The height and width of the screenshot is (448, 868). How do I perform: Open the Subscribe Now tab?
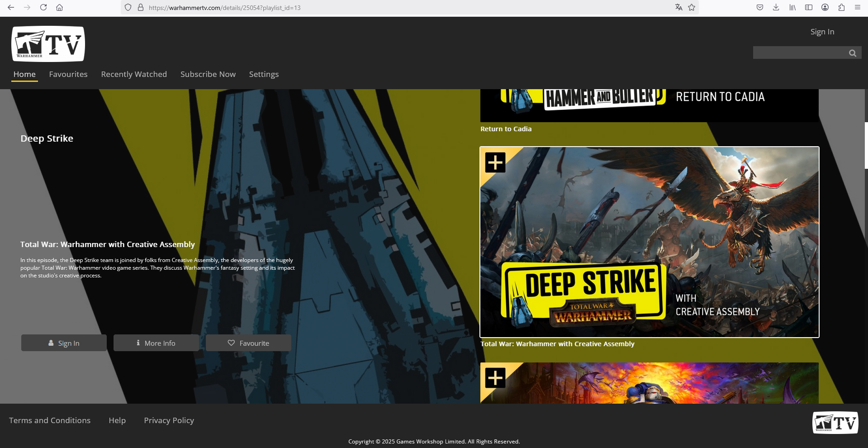[208, 74]
